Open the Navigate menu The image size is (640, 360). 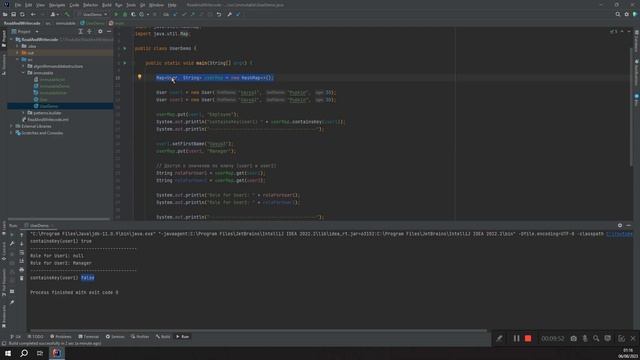57,5
